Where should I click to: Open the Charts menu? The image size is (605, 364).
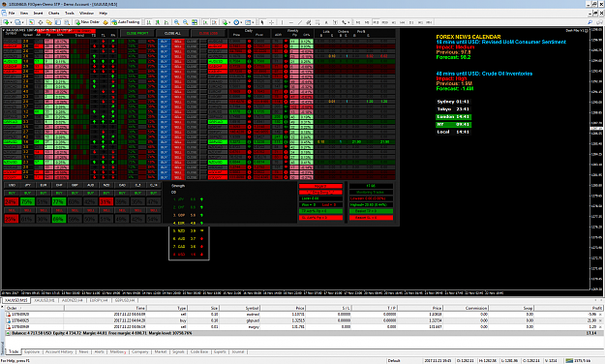(x=53, y=14)
